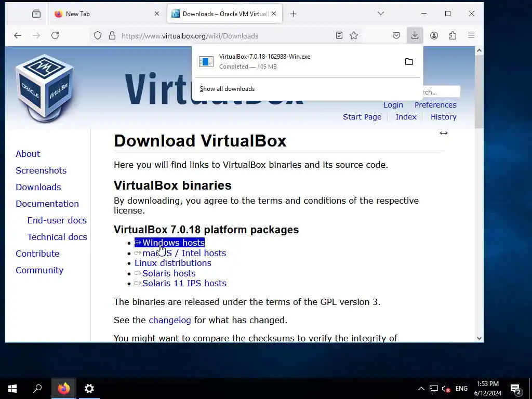
Task: Click the muted volume tray icon
Action: 446,389
